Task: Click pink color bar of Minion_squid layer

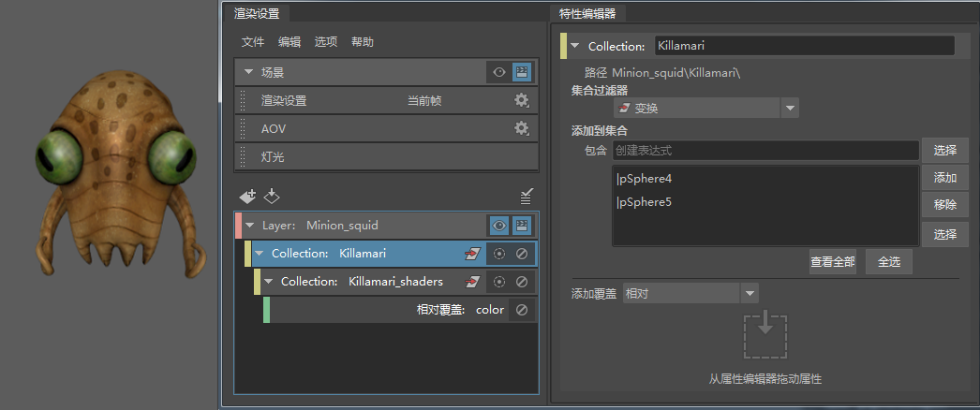Action: click(237, 226)
